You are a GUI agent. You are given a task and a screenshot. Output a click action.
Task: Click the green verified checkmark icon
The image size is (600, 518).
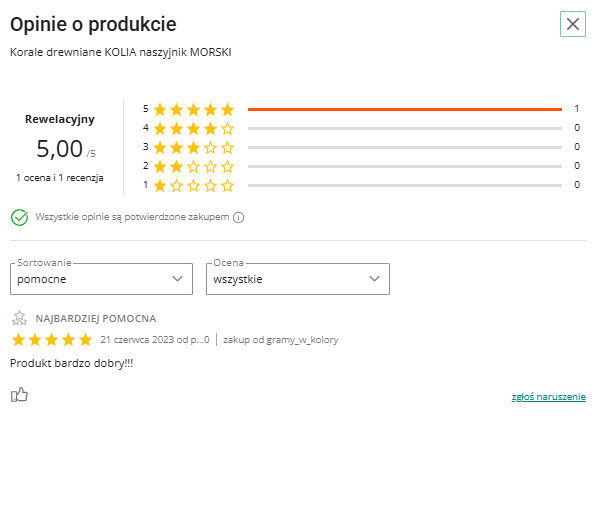coord(19,217)
